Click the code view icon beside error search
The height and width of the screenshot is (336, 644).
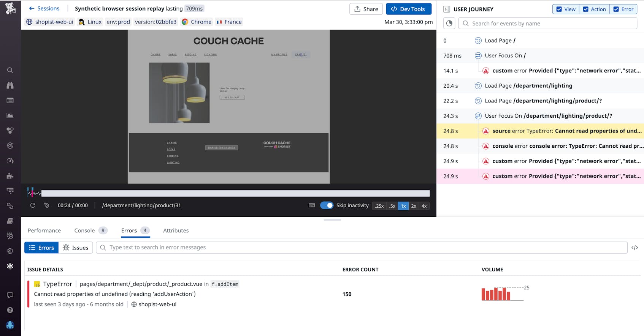coord(634,248)
